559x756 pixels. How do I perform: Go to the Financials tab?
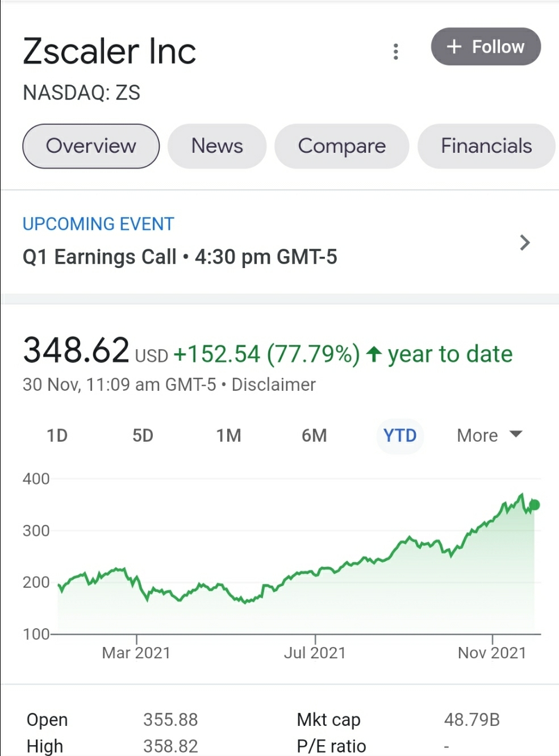tap(486, 146)
